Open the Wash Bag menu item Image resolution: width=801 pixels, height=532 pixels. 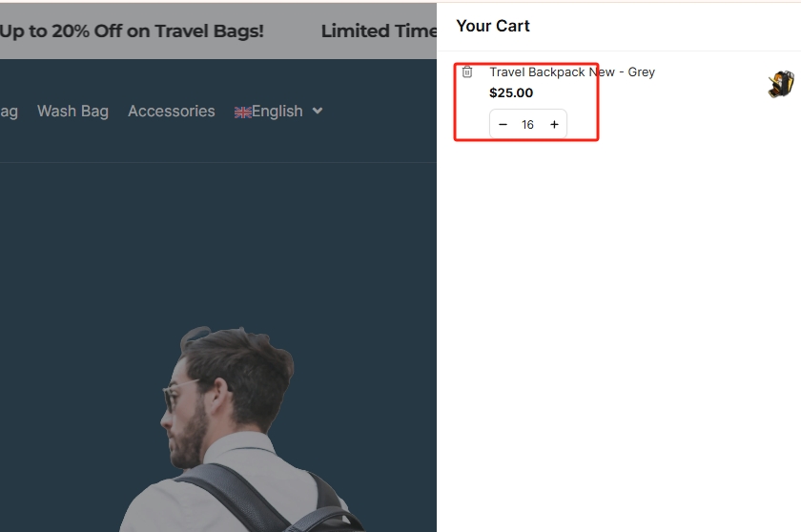point(72,112)
